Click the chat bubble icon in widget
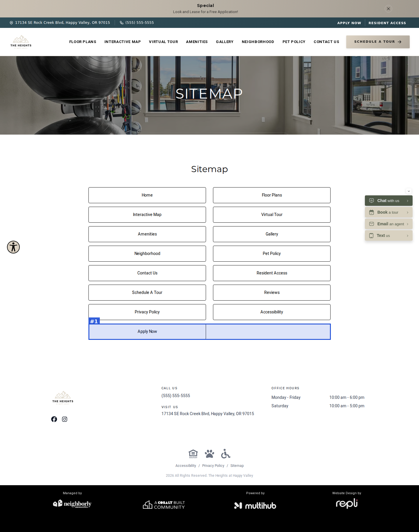419x532 pixels. point(372,201)
